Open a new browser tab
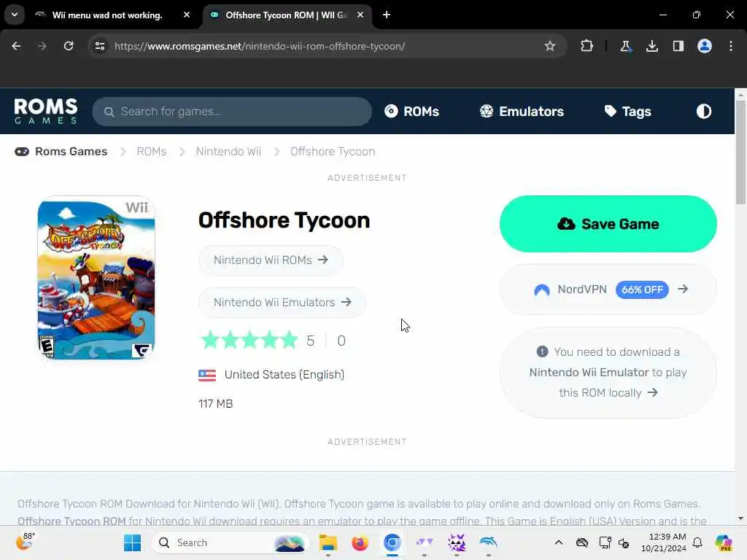The height and width of the screenshot is (560, 747). [387, 15]
